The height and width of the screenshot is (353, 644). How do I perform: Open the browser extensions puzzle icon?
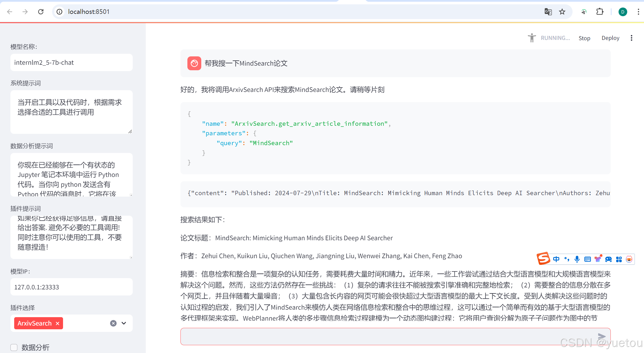pos(600,12)
